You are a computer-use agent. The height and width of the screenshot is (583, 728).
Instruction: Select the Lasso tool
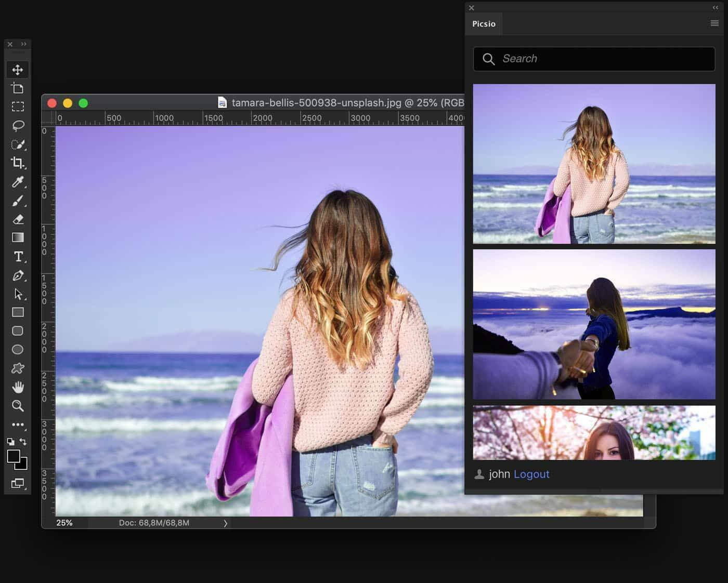18,125
